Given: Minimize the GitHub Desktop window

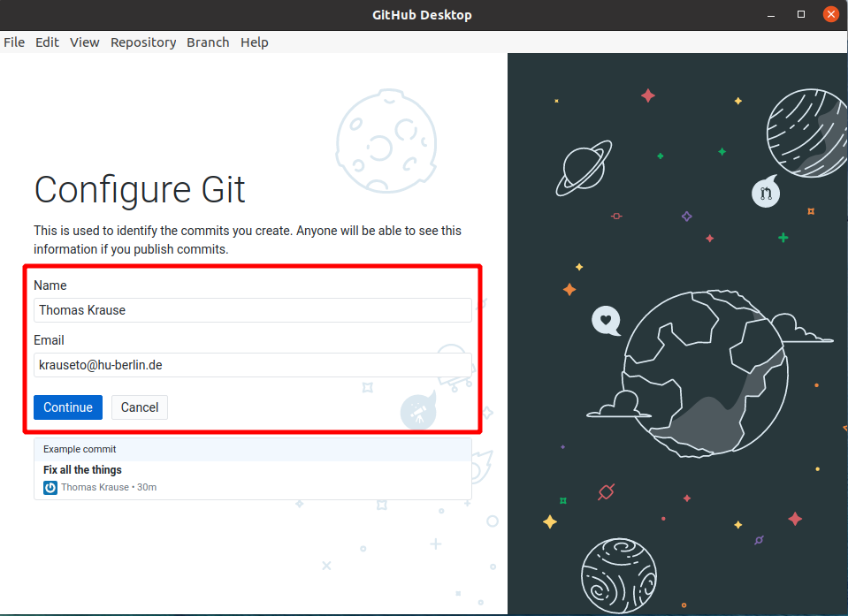Looking at the screenshot, I should pyautogui.click(x=771, y=15).
